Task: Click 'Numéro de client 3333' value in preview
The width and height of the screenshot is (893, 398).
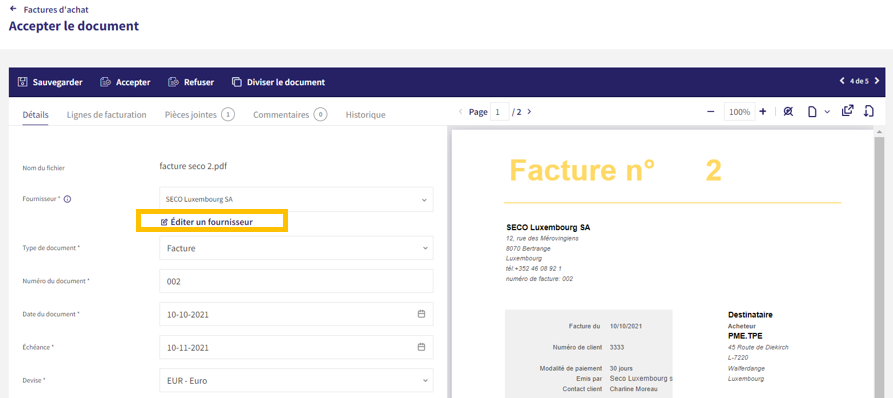Action: [618, 347]
